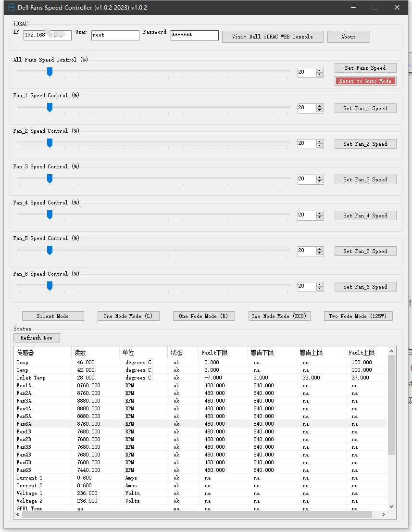Decrease All Fans speed with down arrow
This screenshot has height=532, width=412.
coord(319,74)
